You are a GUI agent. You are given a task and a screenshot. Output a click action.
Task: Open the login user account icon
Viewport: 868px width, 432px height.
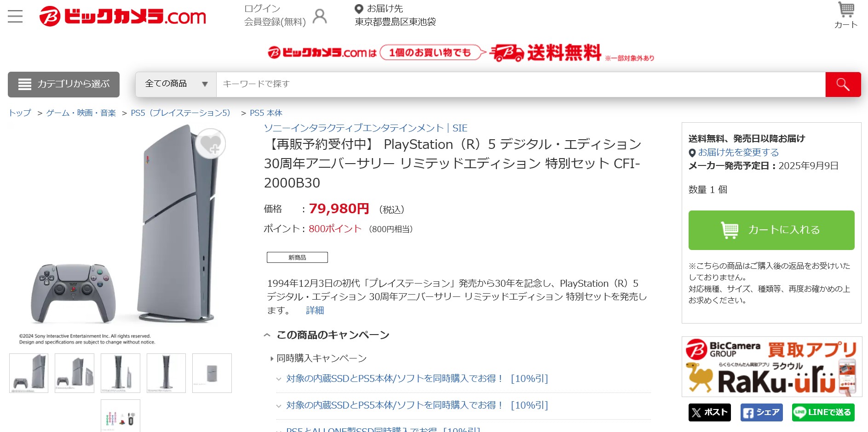point(320,16)
